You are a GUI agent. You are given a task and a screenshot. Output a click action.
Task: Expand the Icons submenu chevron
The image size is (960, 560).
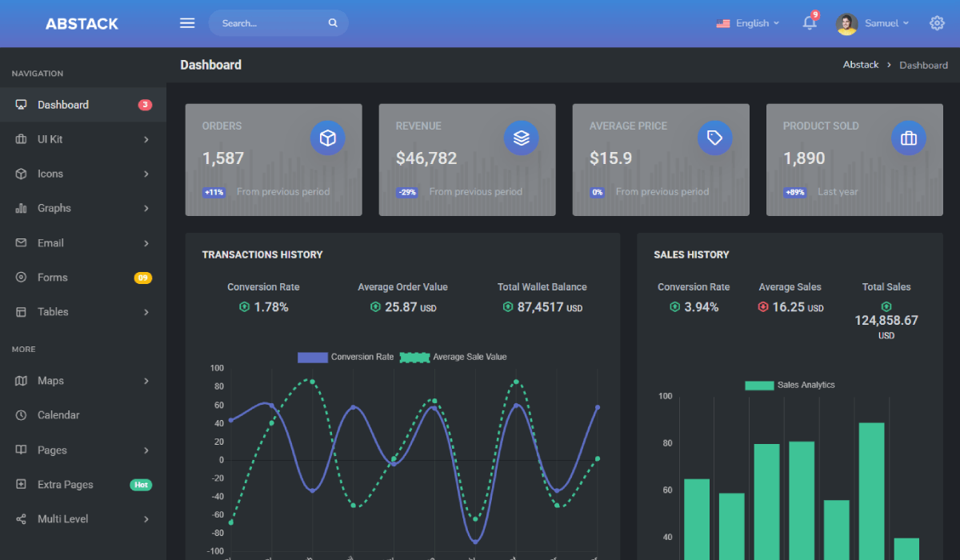[146, 174]
